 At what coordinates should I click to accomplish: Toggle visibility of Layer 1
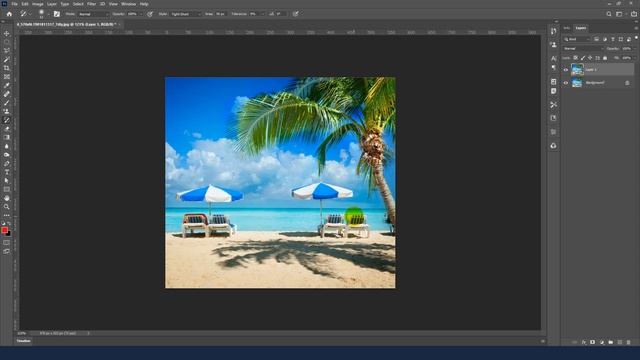click(566, 70)
